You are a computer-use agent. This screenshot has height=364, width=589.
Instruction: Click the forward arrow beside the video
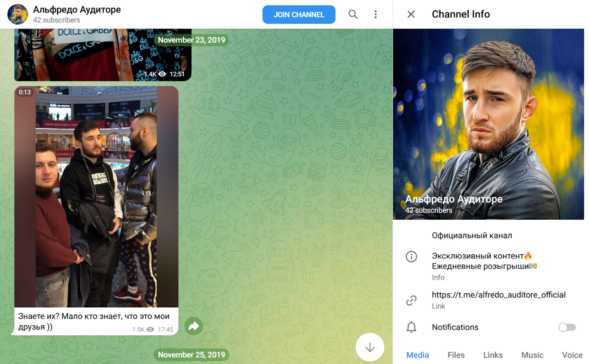(x=194, y=326)
